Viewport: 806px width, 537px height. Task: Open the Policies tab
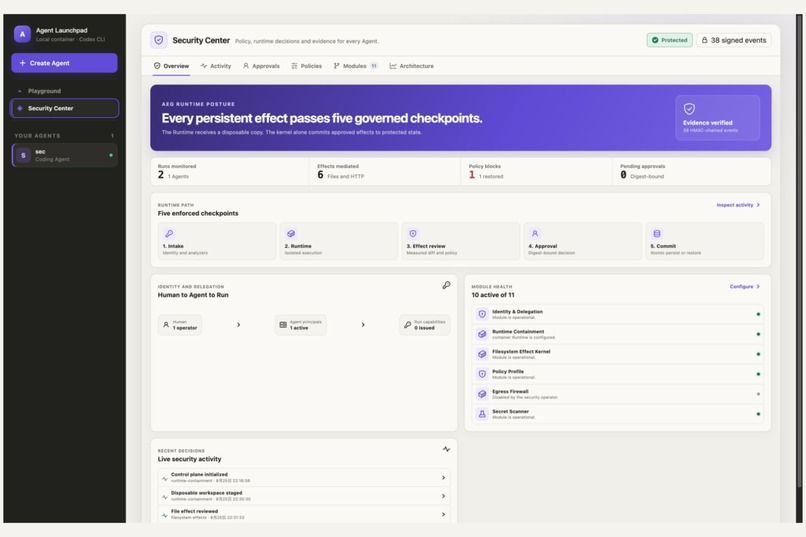306,66
